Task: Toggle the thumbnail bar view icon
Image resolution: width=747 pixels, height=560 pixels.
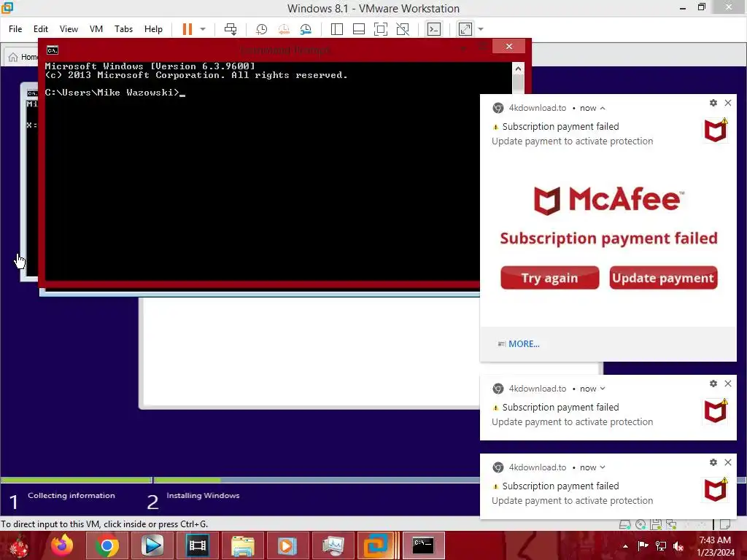Action: [x=359, y=29]
